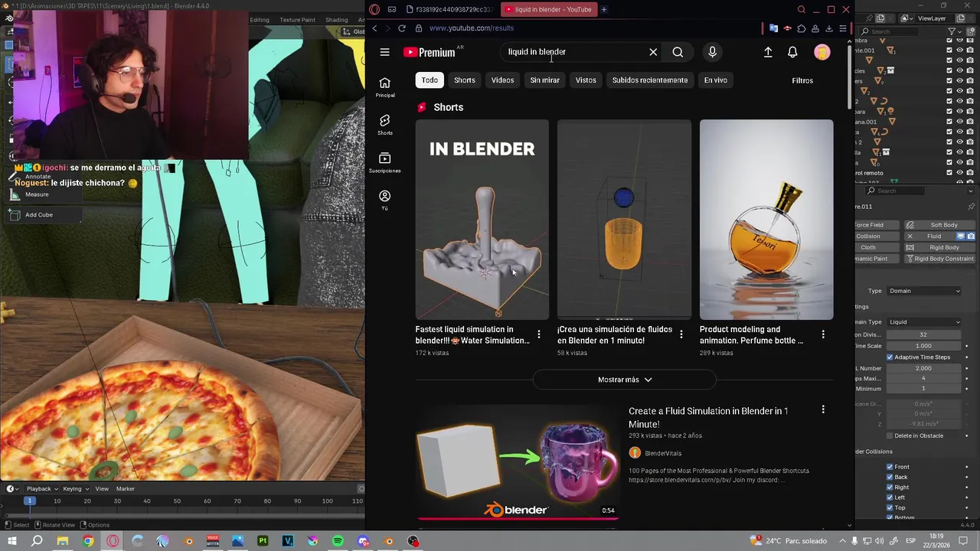
Task: Open new browser tab with plus
Action: click(x=604, y=9)
